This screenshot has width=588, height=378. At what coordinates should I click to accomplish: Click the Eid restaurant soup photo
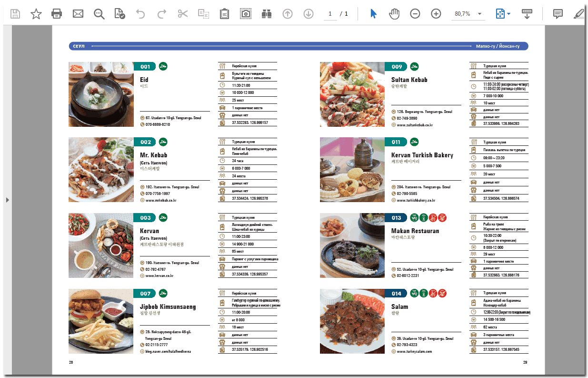tap(101, 94)
